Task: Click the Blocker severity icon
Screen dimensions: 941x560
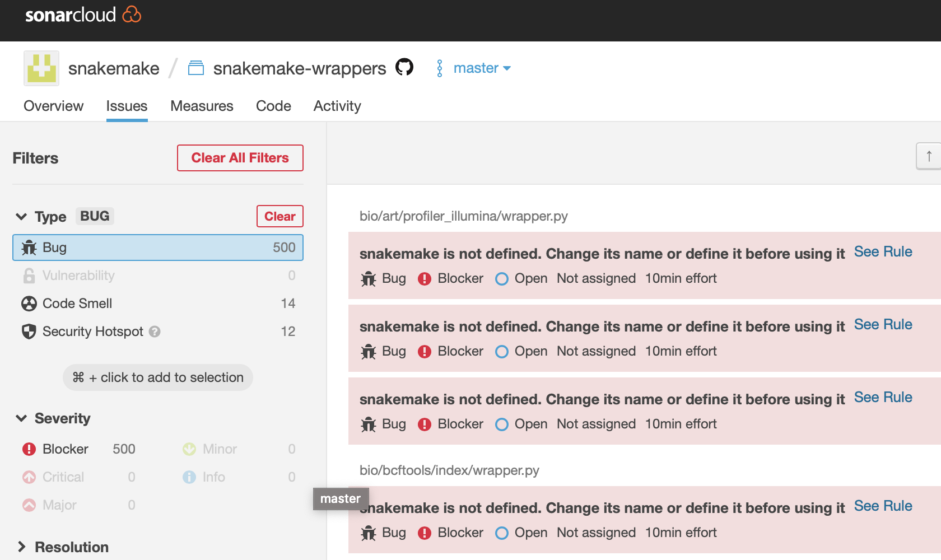Action: click(x=29, y=449)
